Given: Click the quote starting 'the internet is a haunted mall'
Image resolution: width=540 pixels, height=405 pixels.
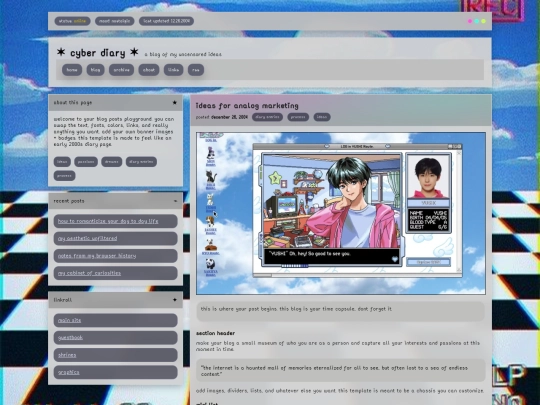Looking at the screenshot, I should (x=341, y=371).
